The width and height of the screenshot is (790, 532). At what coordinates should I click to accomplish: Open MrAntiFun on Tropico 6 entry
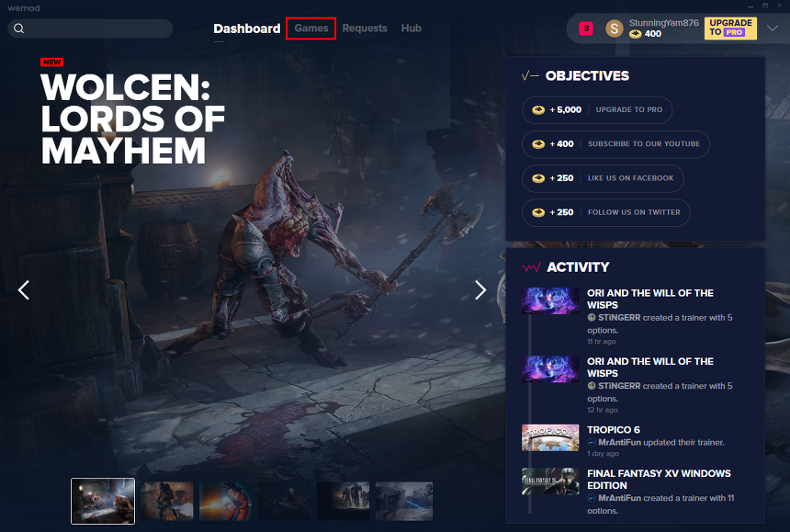(619, 442)
